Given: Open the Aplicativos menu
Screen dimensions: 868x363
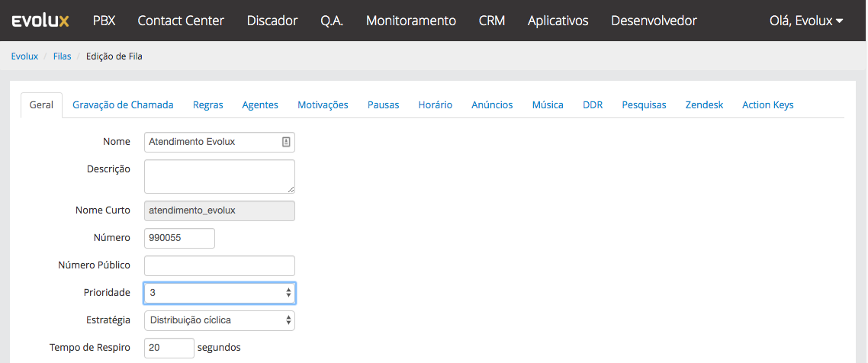Looking at the screenshot, I should pyautogui.click(x=558, y=21).
